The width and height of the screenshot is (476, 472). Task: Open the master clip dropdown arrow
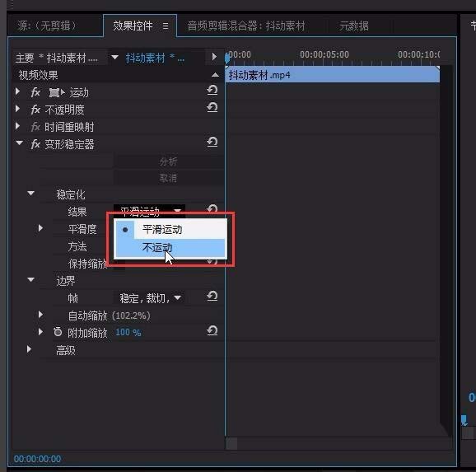114,57
